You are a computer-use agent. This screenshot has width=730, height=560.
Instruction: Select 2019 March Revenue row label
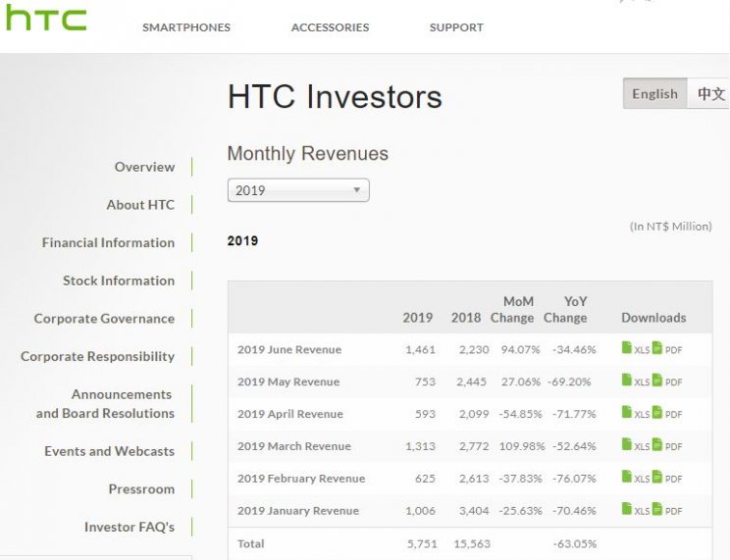pos(293,446)
